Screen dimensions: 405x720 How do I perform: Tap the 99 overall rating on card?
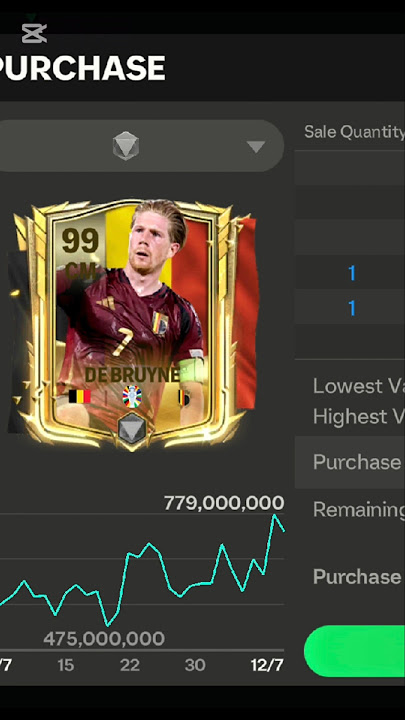click(80, 241)
